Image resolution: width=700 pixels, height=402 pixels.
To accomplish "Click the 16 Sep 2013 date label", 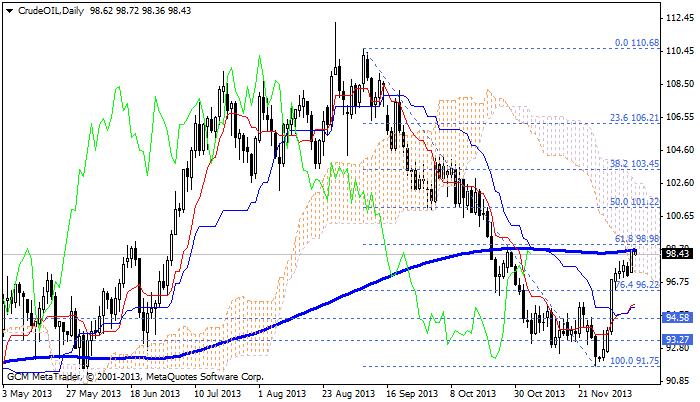I will [x=406, y=394].
